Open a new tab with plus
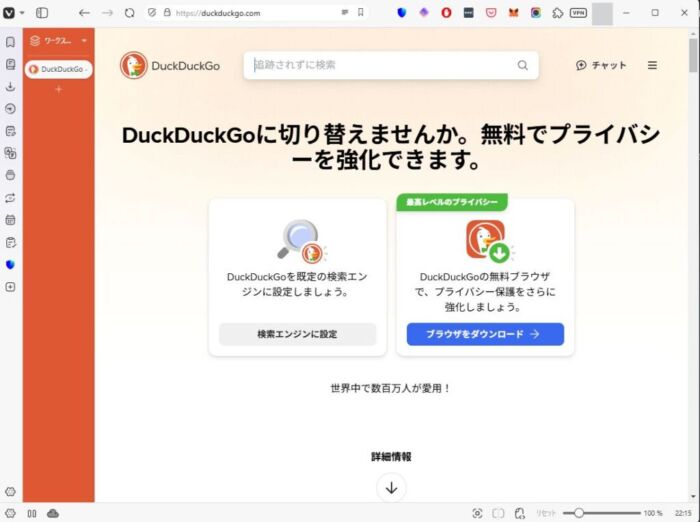700x522 pixels. point(58,89)
